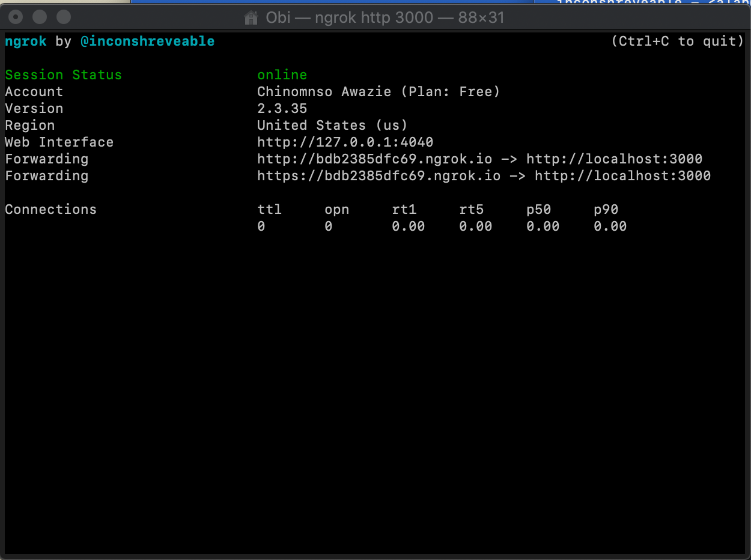This screenshot has height=560, width=751.
Task: Click the ttl column header
Action: (x=269, y=209)
